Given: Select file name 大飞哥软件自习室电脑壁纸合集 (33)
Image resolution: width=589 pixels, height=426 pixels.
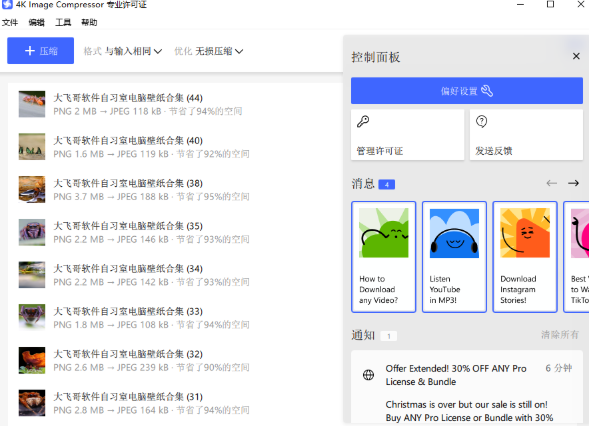Looking at the screenshot, I should click(128, 311).
